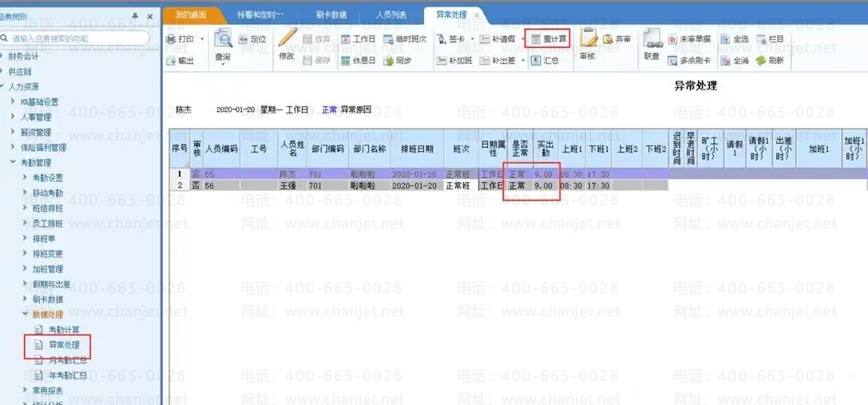868x405 pixels.
Task: Select the table row for 王强
Action: tap(293, 186)
